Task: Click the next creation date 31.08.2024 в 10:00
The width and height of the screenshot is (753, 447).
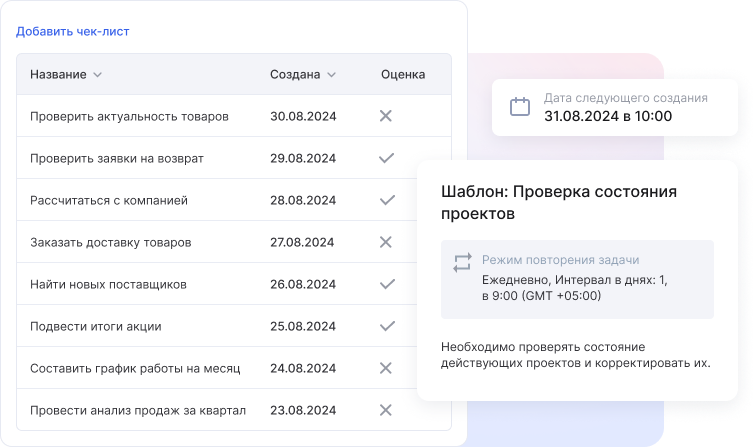Action: [607, 116]
